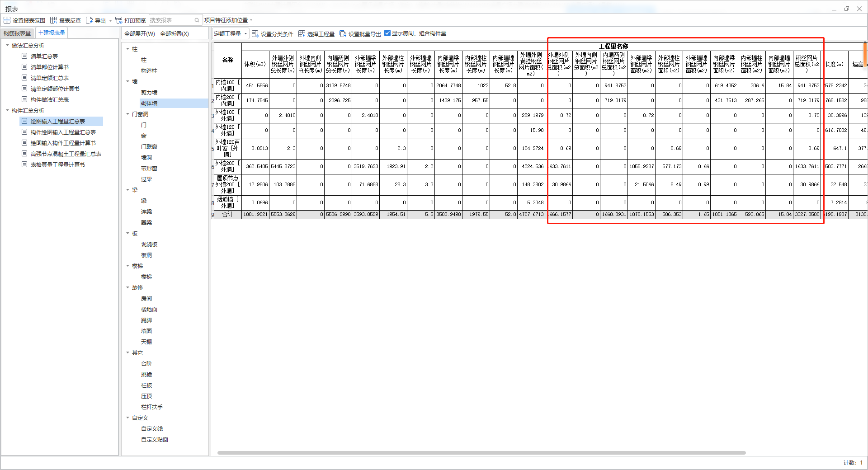Screen dimensions: 868x470
Task: Select 连梁 in component tree
Action: (x=146, y=211)
